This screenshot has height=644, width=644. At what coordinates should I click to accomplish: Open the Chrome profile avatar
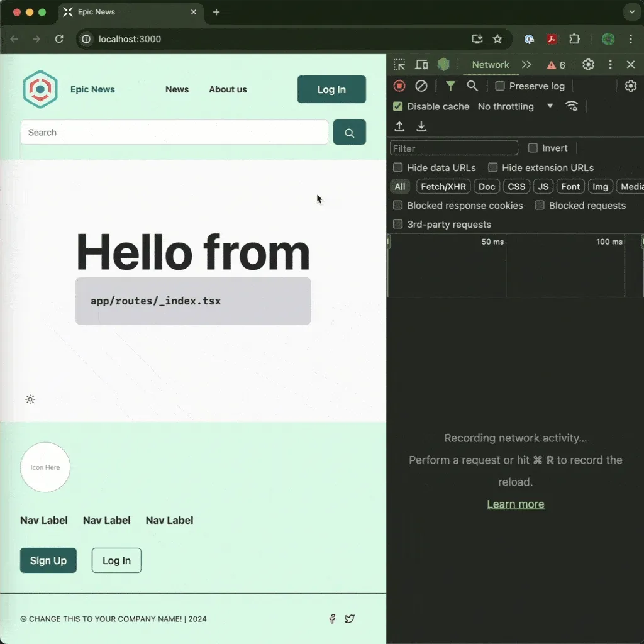point(608,39)
